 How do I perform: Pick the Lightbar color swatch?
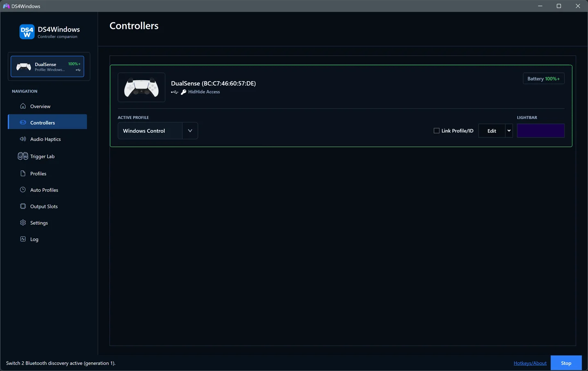point(540,131)
